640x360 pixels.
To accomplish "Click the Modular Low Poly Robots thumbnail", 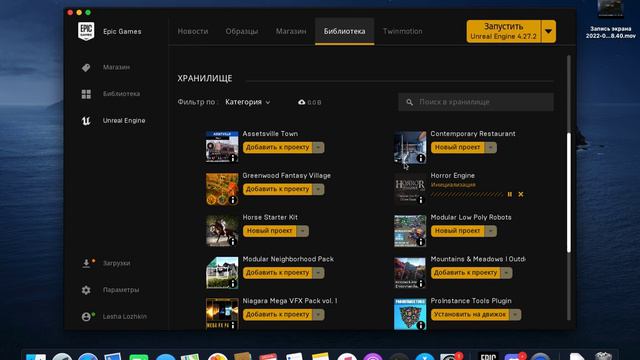I will [x=410, y=231].
